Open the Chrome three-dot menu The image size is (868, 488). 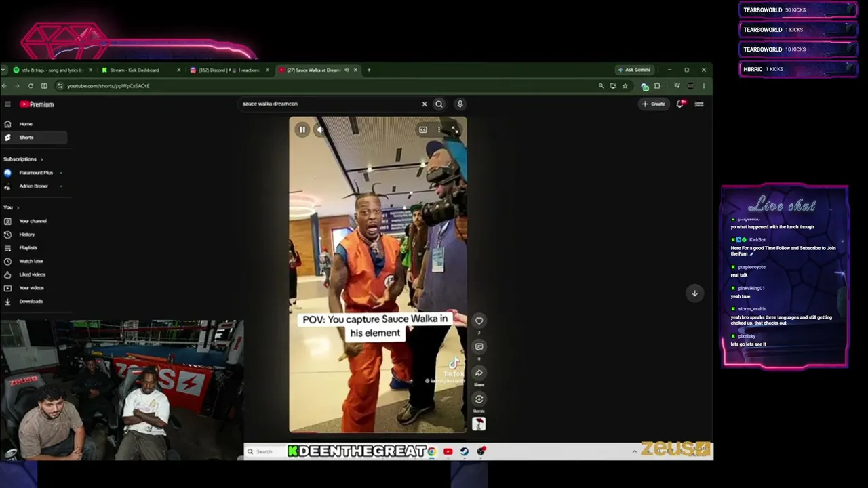point(703,86)
